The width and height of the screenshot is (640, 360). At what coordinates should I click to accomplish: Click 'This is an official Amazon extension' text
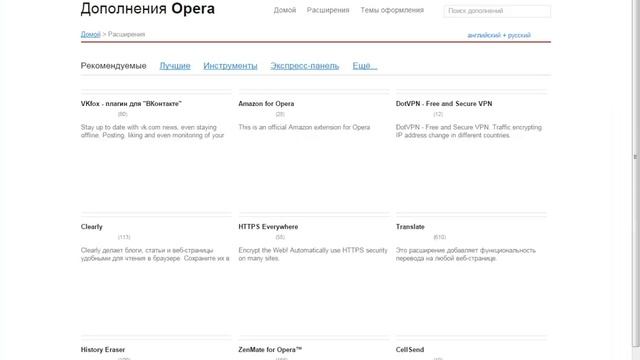[x=304, y=127]
